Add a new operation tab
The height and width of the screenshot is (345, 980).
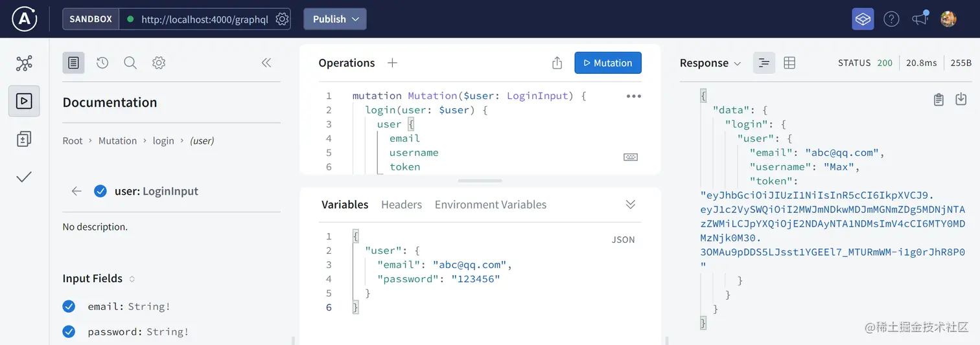pyautogui.click(x=391, y=63)
